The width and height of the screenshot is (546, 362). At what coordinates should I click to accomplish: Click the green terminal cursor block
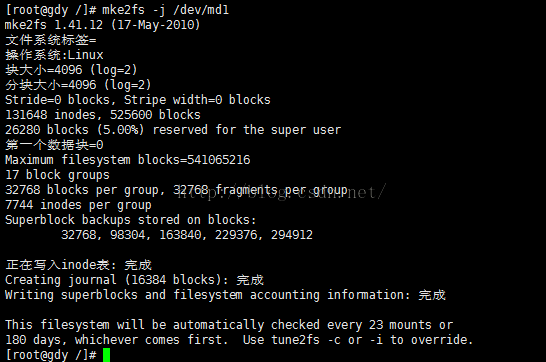[107, 355]
